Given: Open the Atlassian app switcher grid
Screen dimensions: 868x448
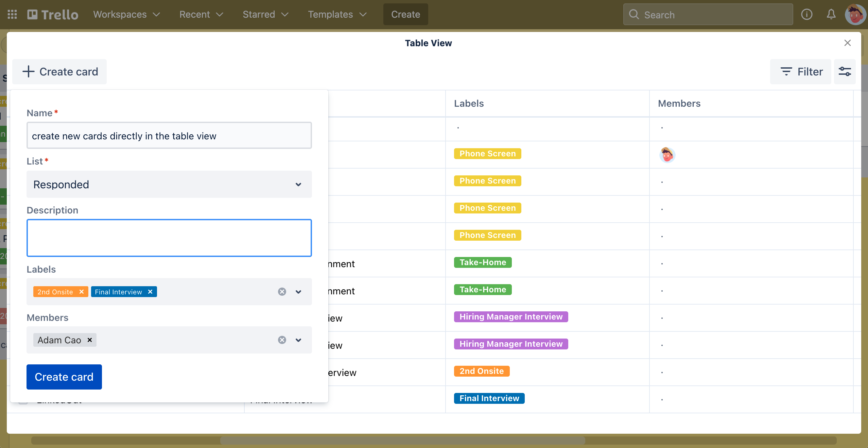Looking at the screenshot, I should pos(12,14).
